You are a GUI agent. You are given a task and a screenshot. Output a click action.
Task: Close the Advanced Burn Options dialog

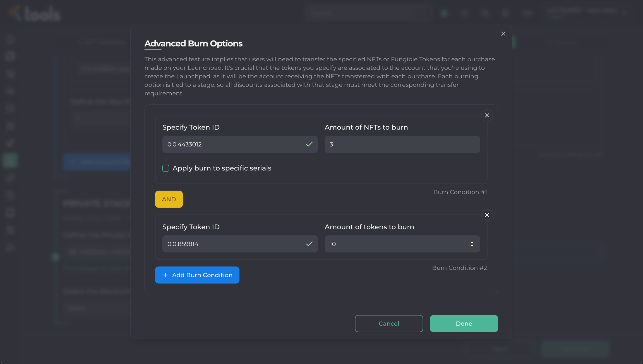[x=503, y=34]
